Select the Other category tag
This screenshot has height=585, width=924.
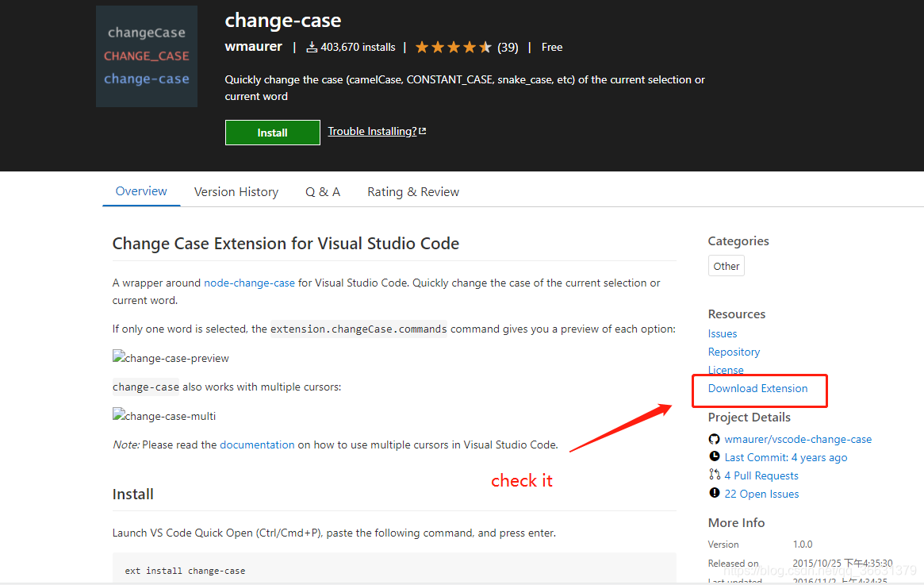pyautogui.click(x=726, y=266)
